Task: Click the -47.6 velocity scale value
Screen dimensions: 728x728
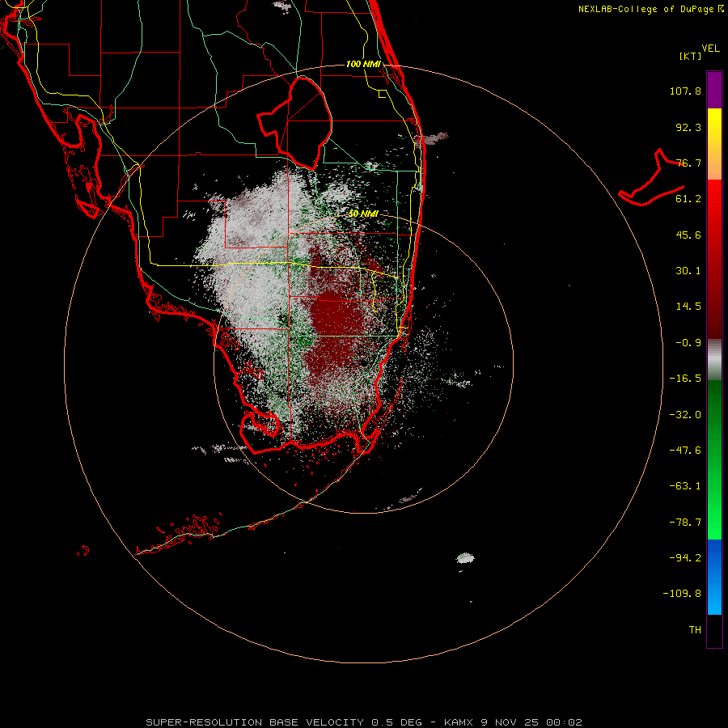Action: pyautogui.click(x=685, y=451)
